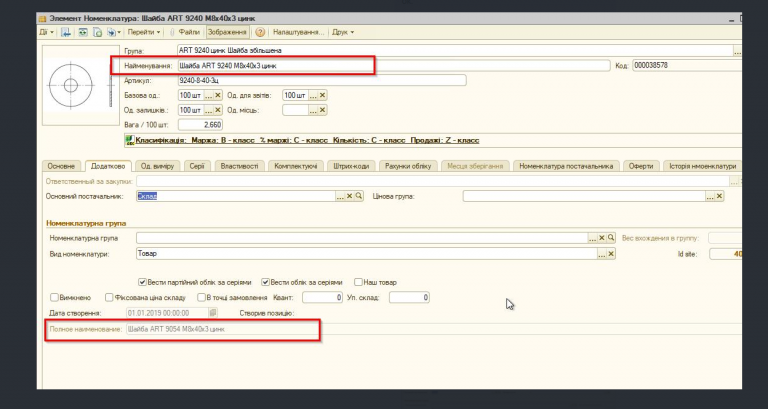Clear the Од. для звітів field

point(322,95)
